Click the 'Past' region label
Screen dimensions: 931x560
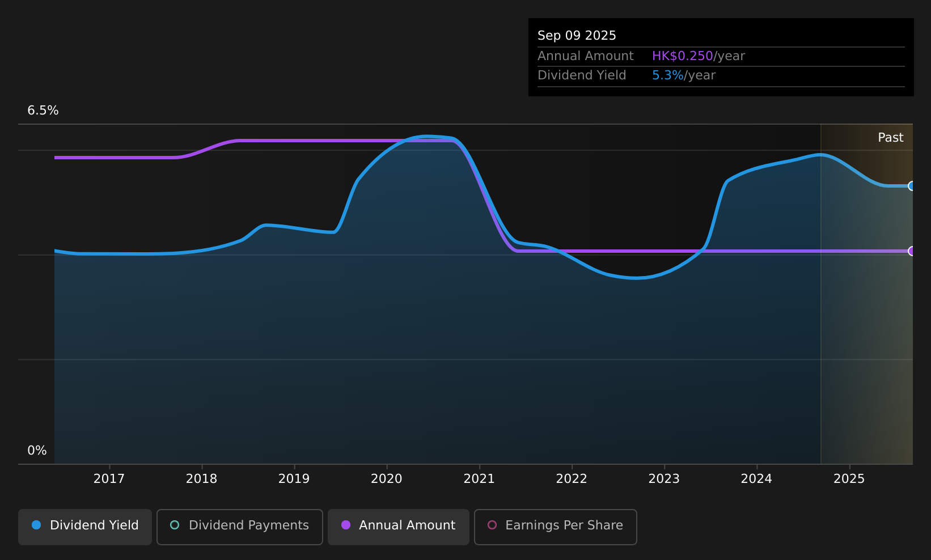tap(890, 138)
